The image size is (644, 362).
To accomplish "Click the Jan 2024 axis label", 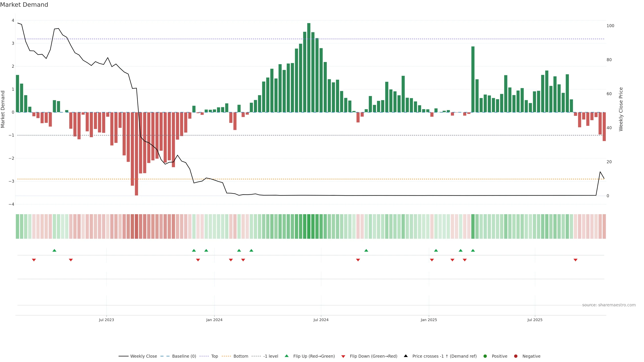I will (214, 320).
